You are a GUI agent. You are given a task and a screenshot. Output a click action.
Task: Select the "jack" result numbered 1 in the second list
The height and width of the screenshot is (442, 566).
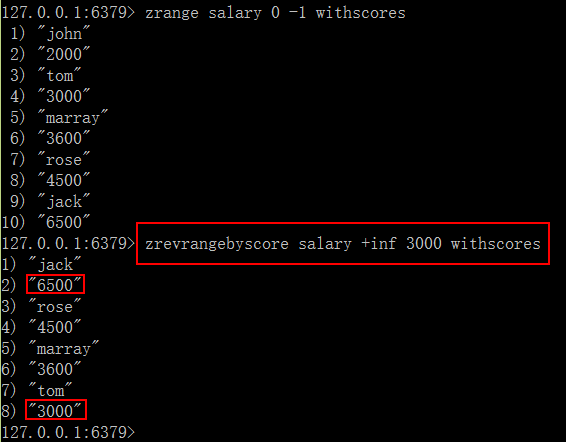(x=55, y=264)
